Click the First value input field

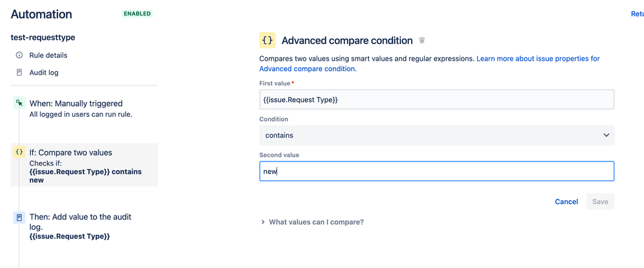point(436,99)
